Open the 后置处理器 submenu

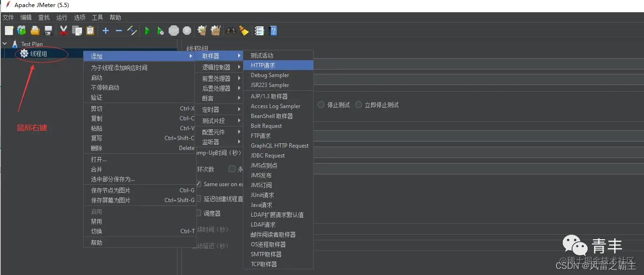(219, 88)
